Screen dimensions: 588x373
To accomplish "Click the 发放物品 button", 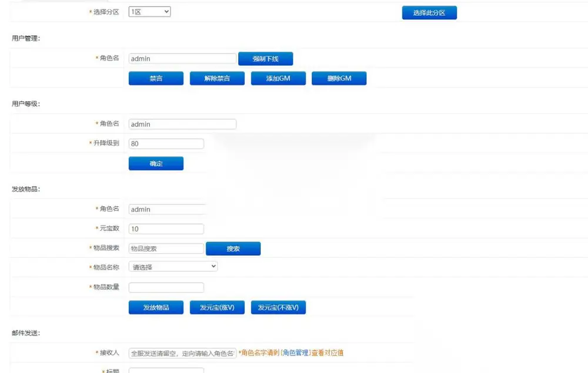I will (156, 307).
